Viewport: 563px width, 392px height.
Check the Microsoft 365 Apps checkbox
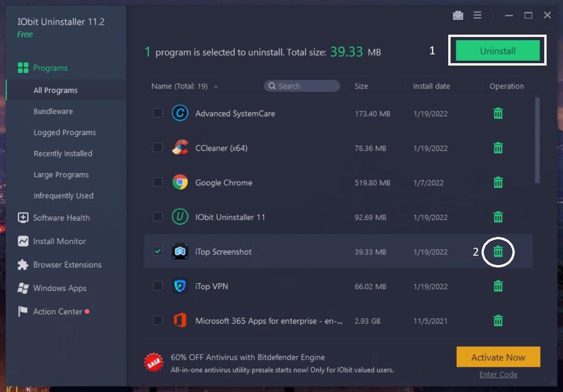coord(158,320)
